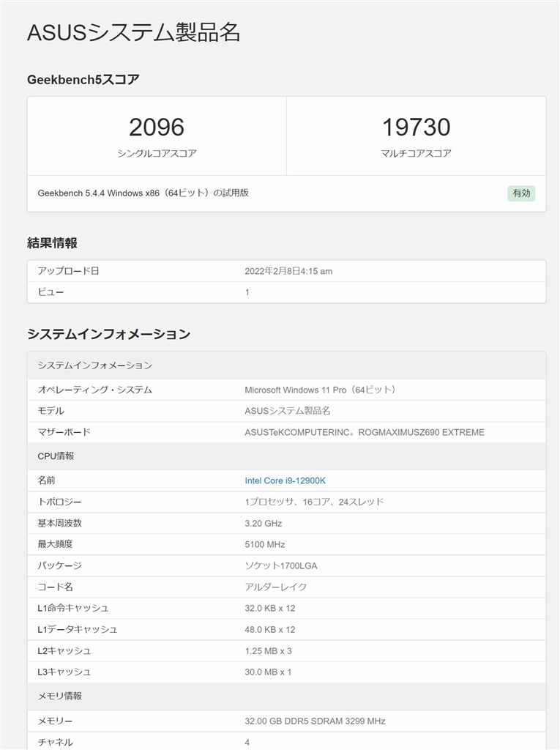The image size is (560, 750).
Task: Open the Intel Core i9-12900K link
Action: pos(285,480)
